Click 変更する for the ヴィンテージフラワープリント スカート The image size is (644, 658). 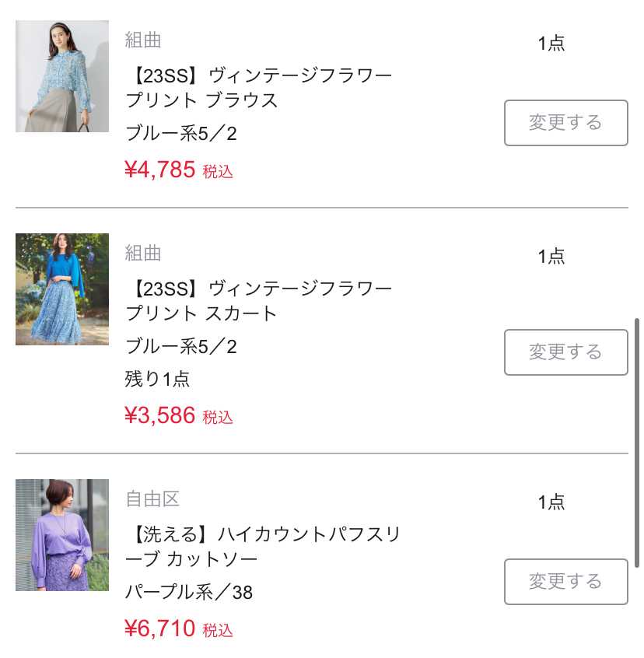(565, 352)
